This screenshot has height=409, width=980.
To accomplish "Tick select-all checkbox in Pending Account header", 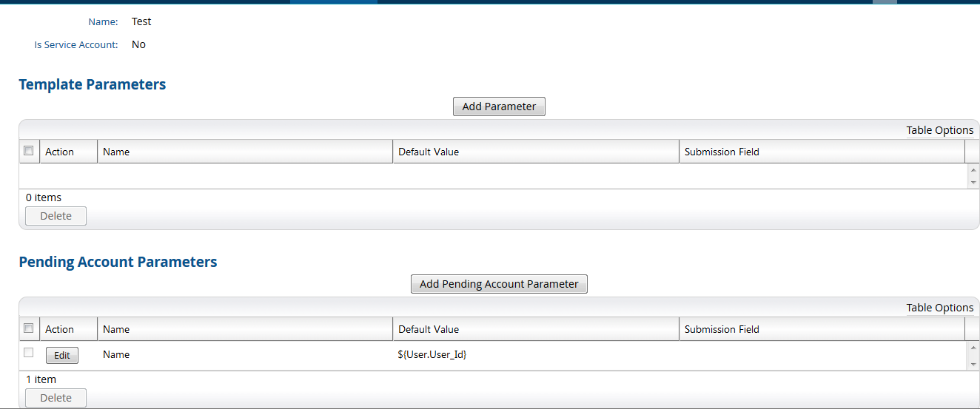I will (29, 328).
